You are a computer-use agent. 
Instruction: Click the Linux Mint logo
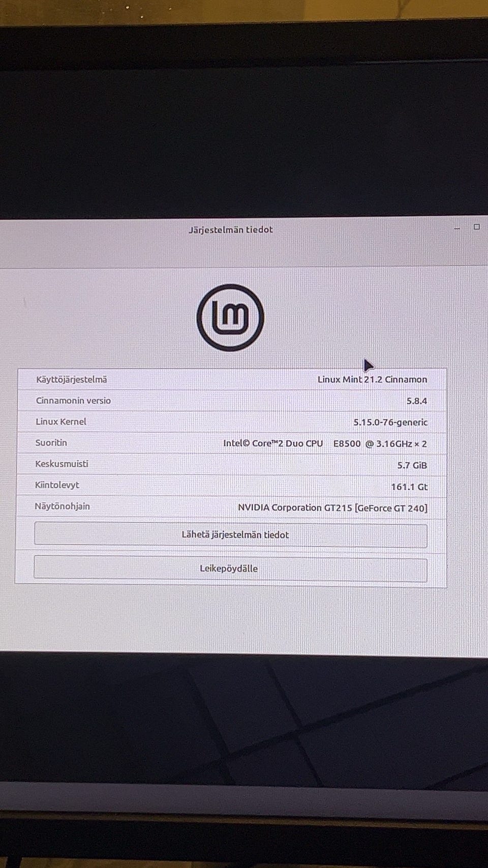230,317
